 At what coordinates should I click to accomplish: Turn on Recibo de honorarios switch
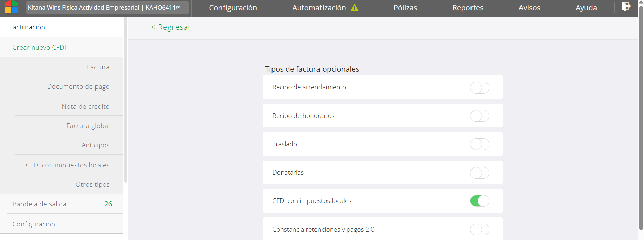[x=479, y=116]
